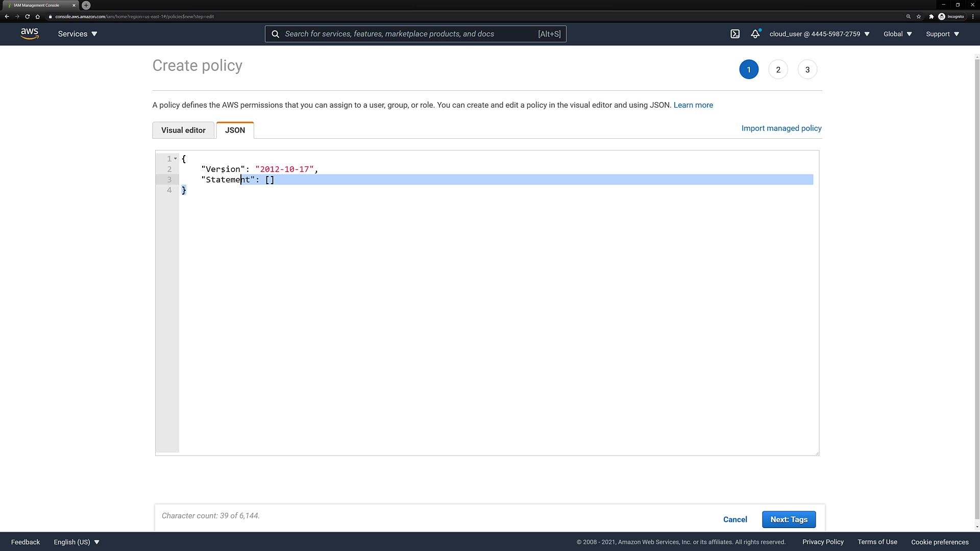Select the JSON tab
Viewport: 980px width, 551px height.
(235, 130)
